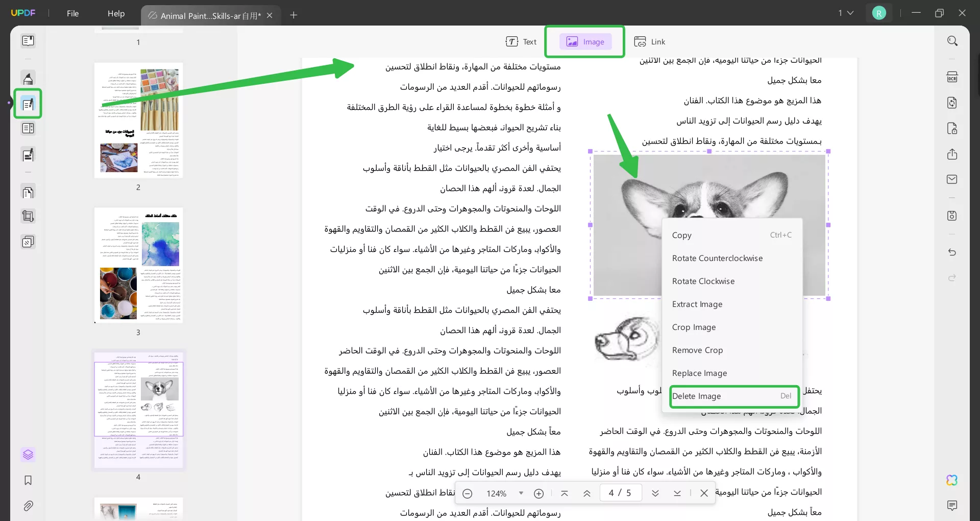980x521 pixels.
Task: Select the page 3 thumbnail
Action: click(x=138, y=266)
